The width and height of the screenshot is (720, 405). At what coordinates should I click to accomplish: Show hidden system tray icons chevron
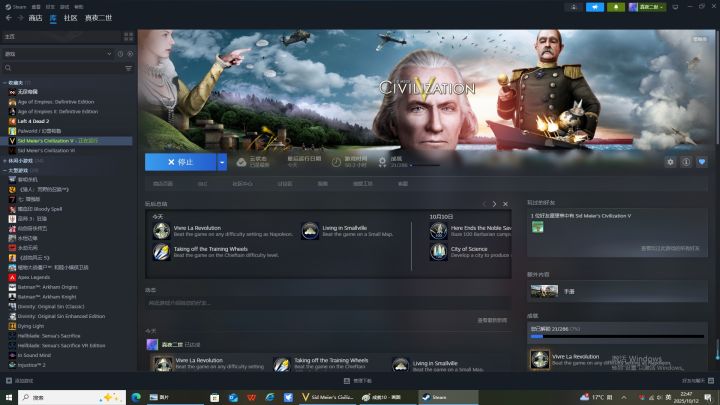(x=624, y=397)
